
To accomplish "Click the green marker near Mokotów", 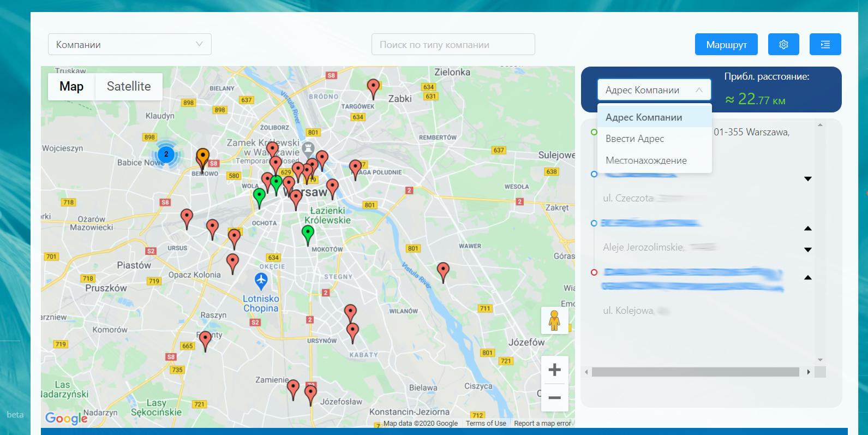I will [x=308, y=236].
